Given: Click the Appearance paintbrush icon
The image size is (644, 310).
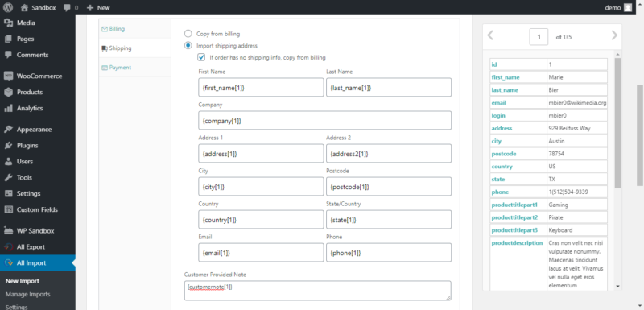Looking at the screenshot, I should click(x=8, y=130).
